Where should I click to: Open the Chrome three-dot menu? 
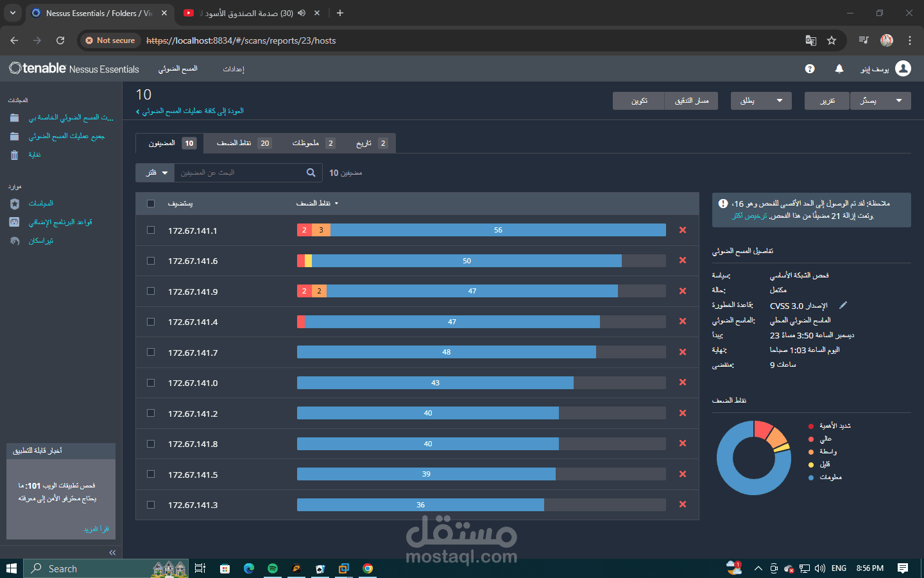coord(910,40)
